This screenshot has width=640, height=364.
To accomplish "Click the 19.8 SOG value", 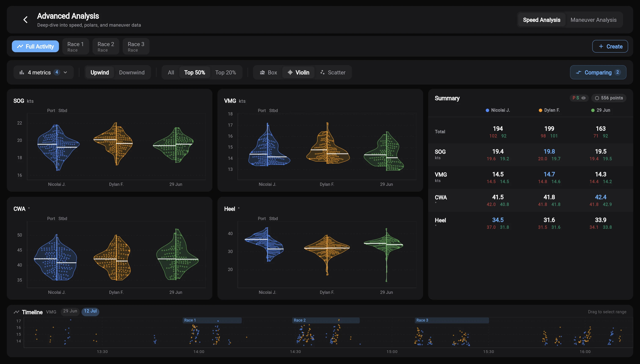I will (x=549, y=152).
